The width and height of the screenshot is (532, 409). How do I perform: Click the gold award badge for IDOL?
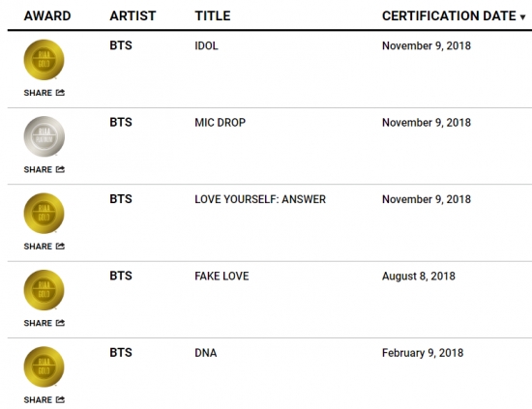click(44, 60)
